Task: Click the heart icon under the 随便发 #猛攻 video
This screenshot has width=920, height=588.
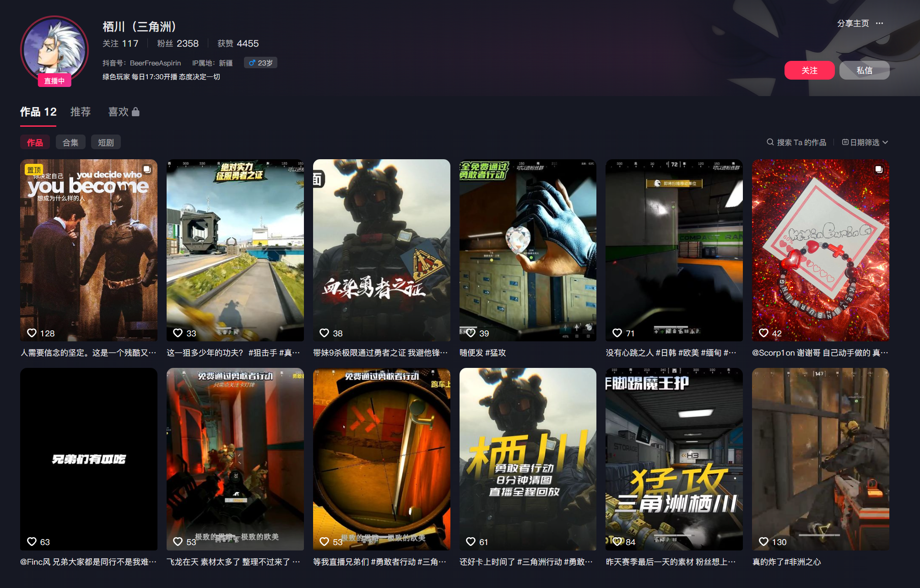Action: 471,333
